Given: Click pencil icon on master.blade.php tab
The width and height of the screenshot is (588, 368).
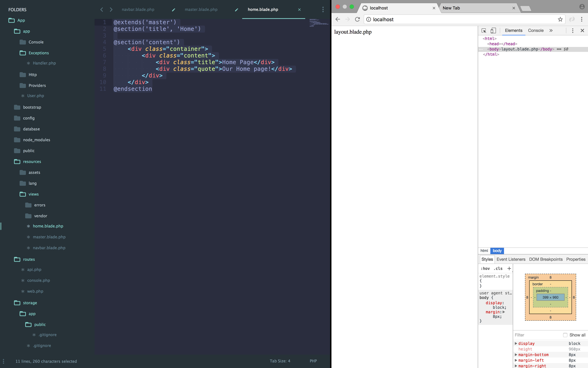Looking at the screenshot, I should (236, 10).
